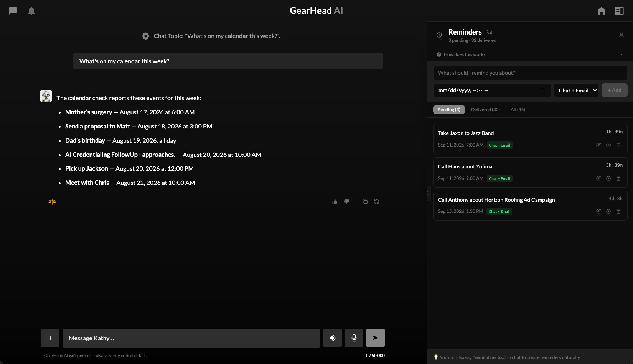Switch to the All (35) tab
This screenshot has height=364, width=633.
click(x=518, y=110)
